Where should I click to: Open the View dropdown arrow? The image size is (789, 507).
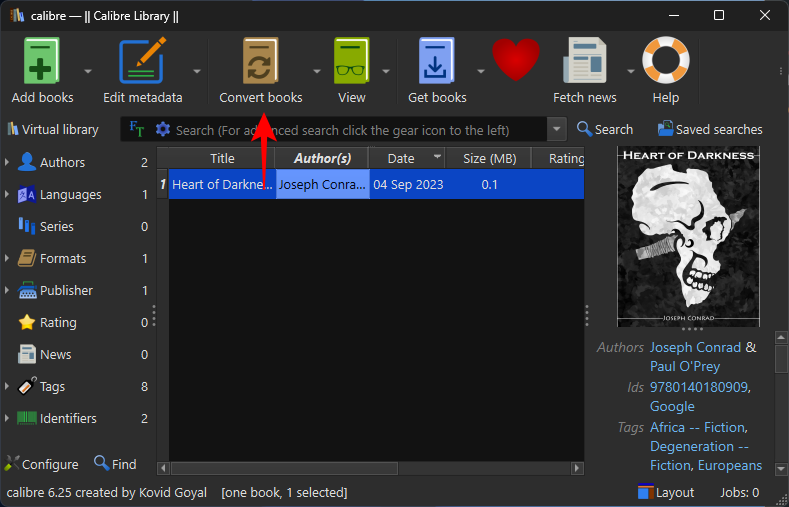tap(386, 71)
